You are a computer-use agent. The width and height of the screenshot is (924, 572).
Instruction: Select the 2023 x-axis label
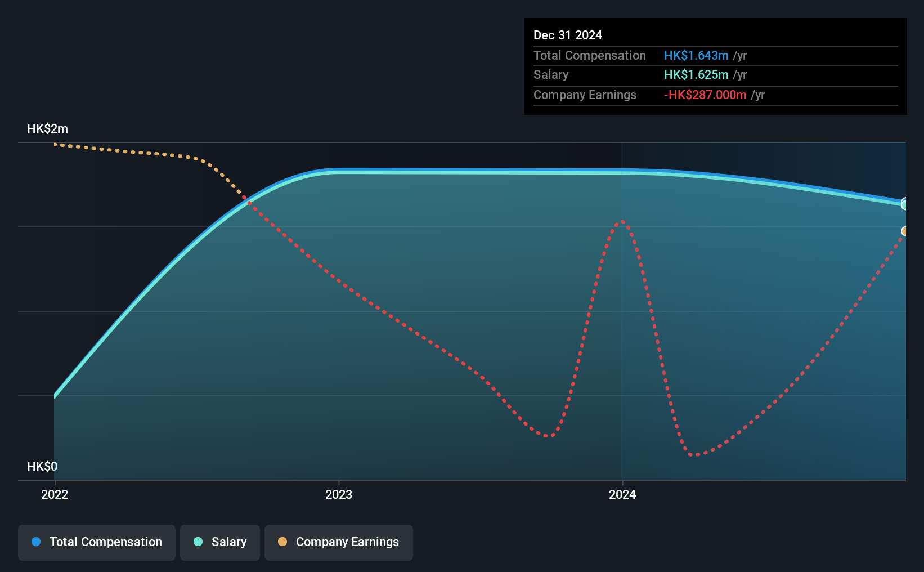click(339, 494)
